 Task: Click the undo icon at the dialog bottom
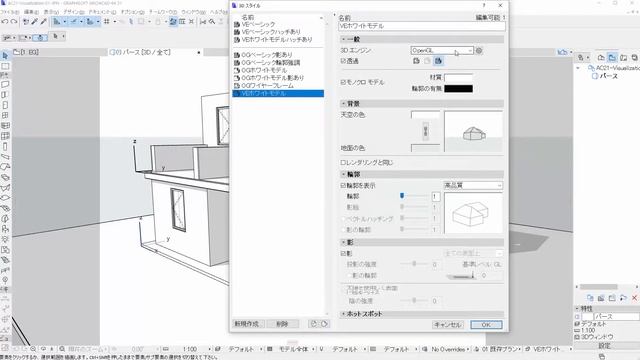(x=313, y=324)
